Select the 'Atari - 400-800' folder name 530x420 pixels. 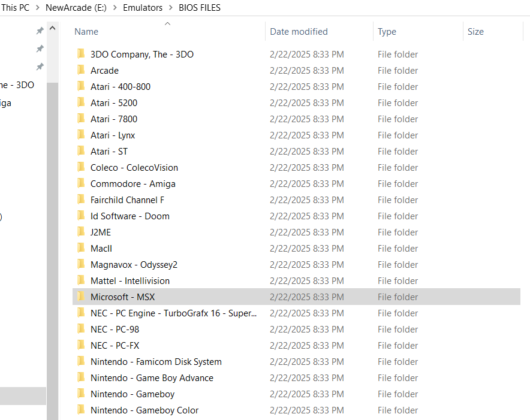121,87
